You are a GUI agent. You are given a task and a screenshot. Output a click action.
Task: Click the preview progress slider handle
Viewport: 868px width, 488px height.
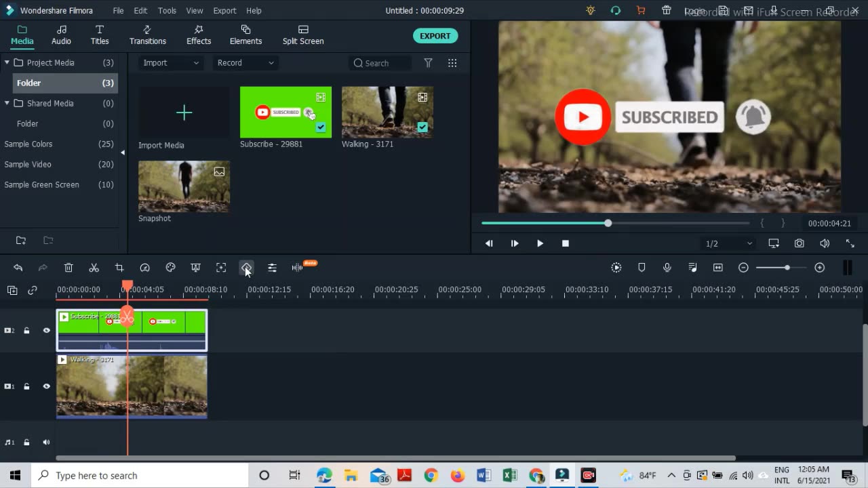[608, 223]
